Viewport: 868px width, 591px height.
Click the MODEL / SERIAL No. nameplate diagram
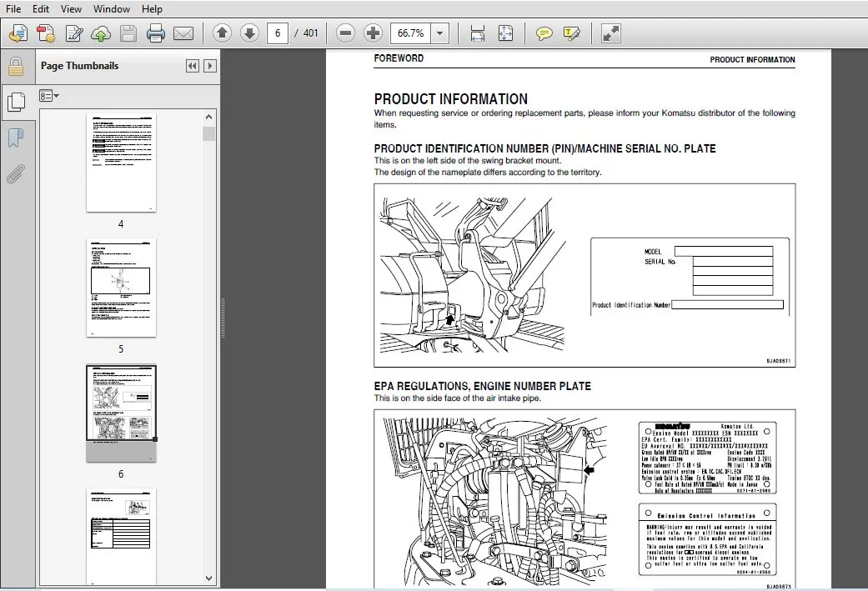coord(690,277)
